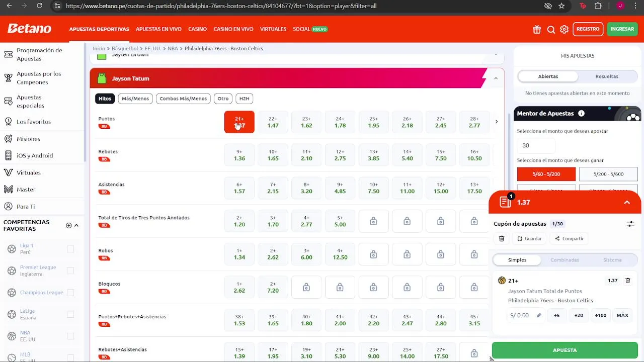The image size is (644, 362).
Task: Open Los favoritos in sidebar
Action: pos(34,122)
